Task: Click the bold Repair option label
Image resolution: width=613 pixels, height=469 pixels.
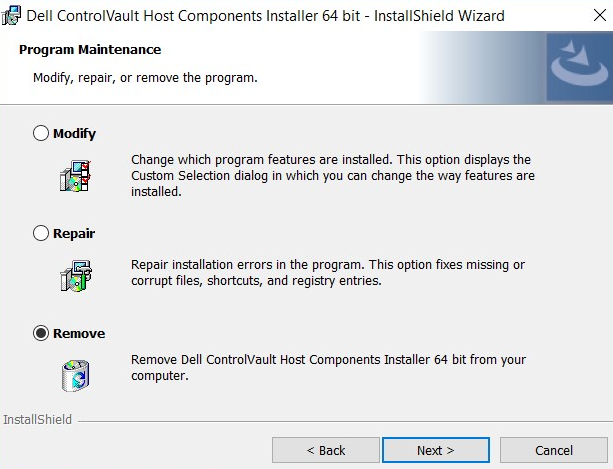Action: coord(74,233)
